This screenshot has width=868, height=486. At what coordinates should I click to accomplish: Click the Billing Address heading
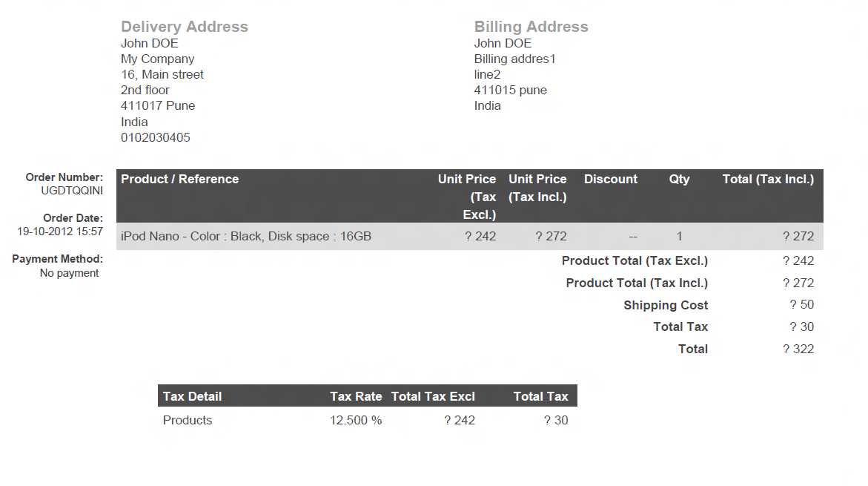pyautogui.click(x=531, y=27)
